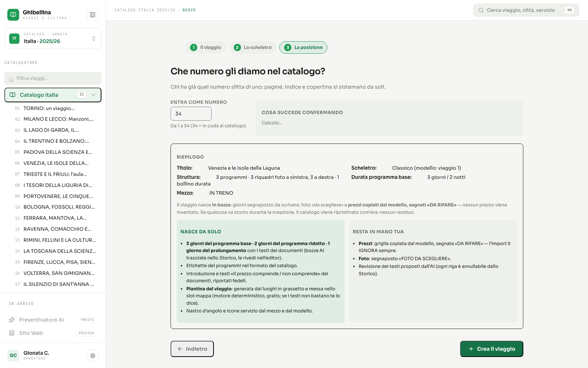Open settings via the gear icon

(93, 355)
